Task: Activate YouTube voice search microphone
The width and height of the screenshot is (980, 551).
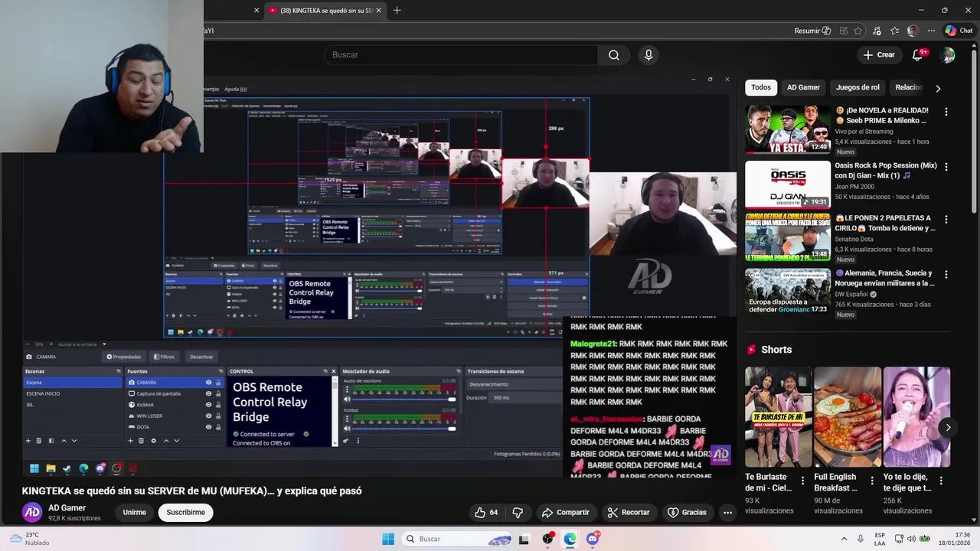Action: click(648, 55)
